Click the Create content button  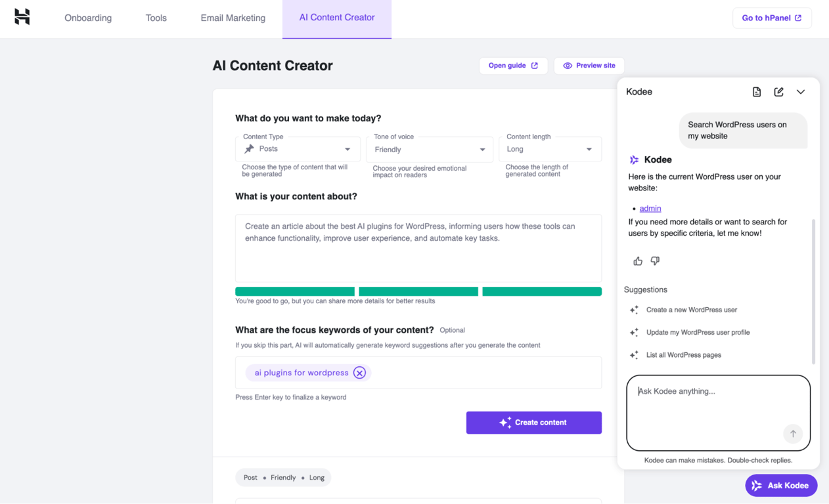coord(533,423)
